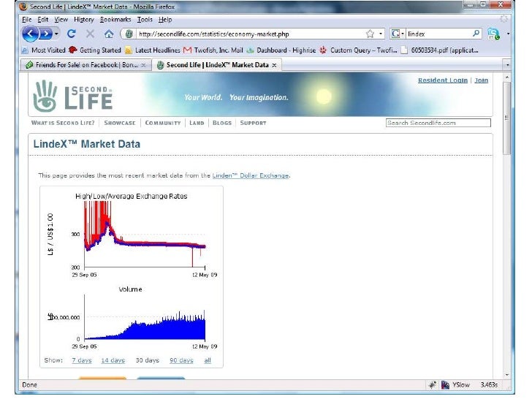Screen dimensions: 532x399
Task: Go to the Home page icon
Action: click(x=109, y=34)
